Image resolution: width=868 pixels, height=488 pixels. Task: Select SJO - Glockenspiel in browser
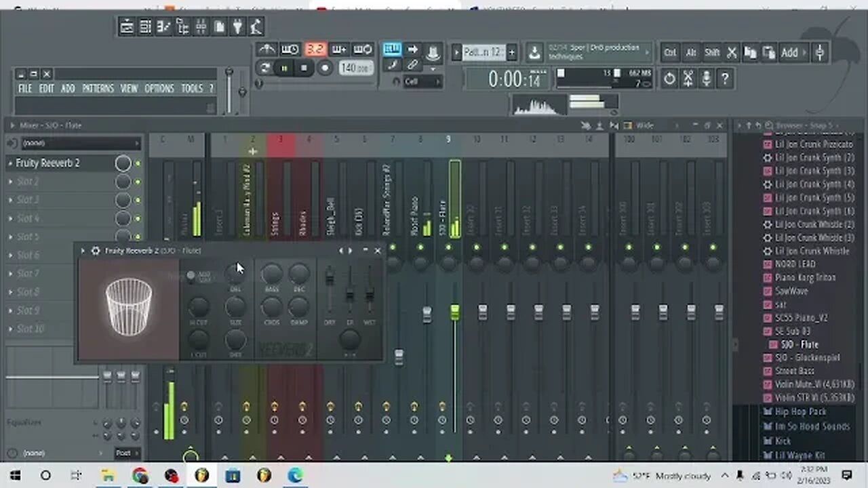[807, 358]
